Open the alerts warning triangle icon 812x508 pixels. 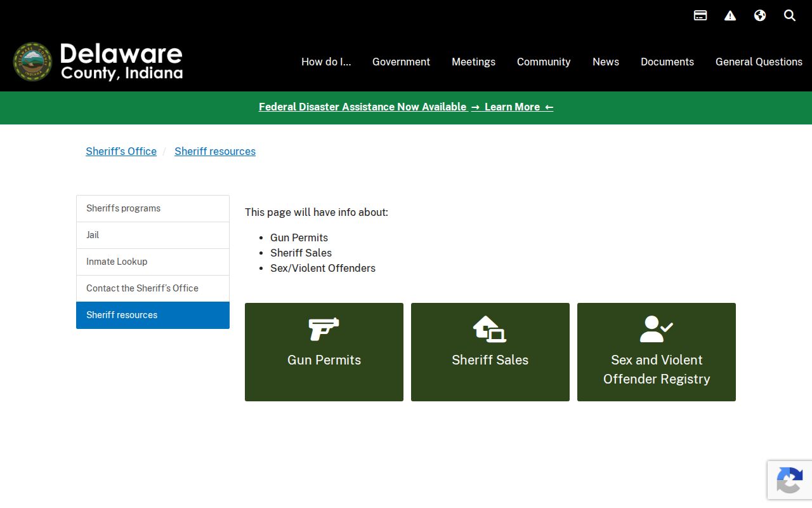[x=730, y=15]
